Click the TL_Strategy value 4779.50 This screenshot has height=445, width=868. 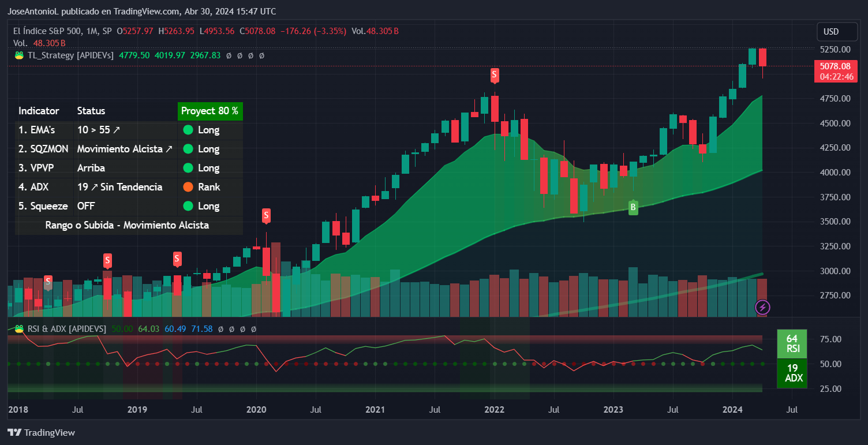click(134, 55)
